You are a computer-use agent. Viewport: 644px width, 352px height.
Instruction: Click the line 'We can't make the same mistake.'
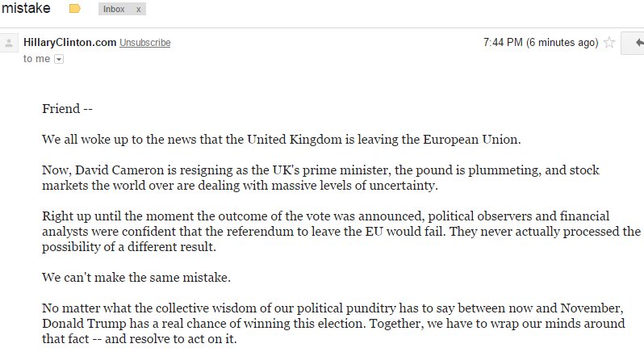coord(136,277)
